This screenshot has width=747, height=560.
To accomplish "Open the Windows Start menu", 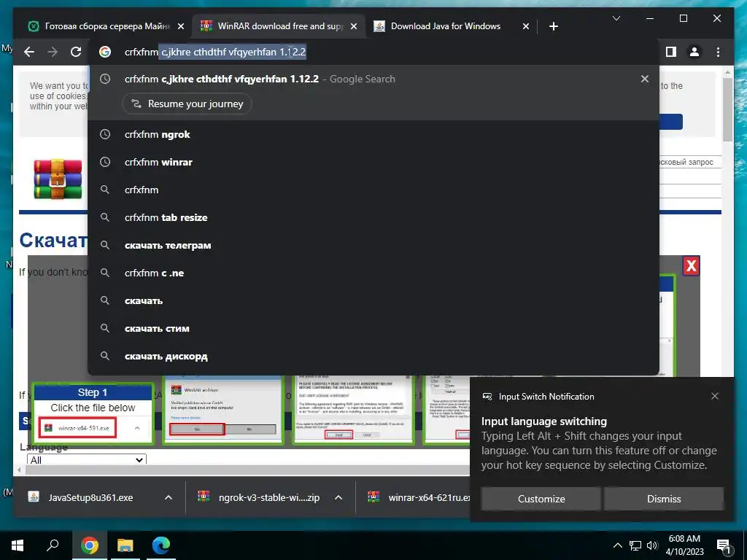I will (x=18, y=545).
